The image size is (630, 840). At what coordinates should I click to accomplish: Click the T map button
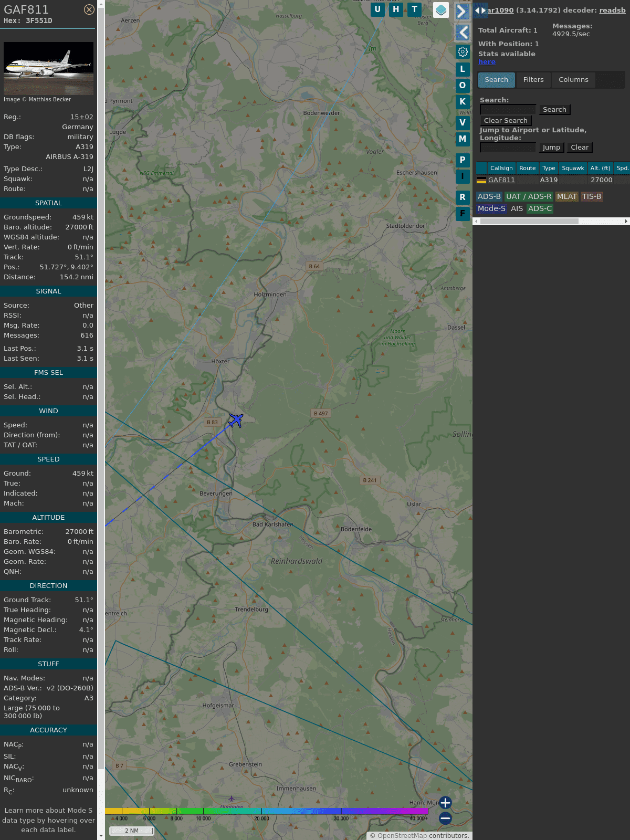(x=415, y=9)
